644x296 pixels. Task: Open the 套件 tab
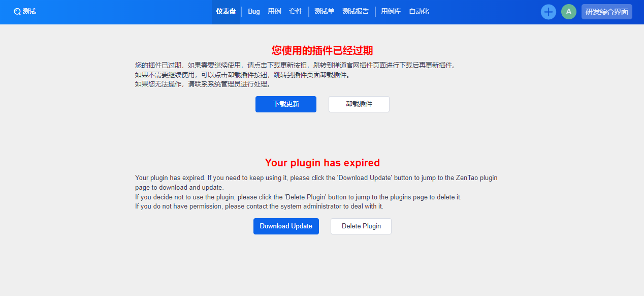pos(296,12)
